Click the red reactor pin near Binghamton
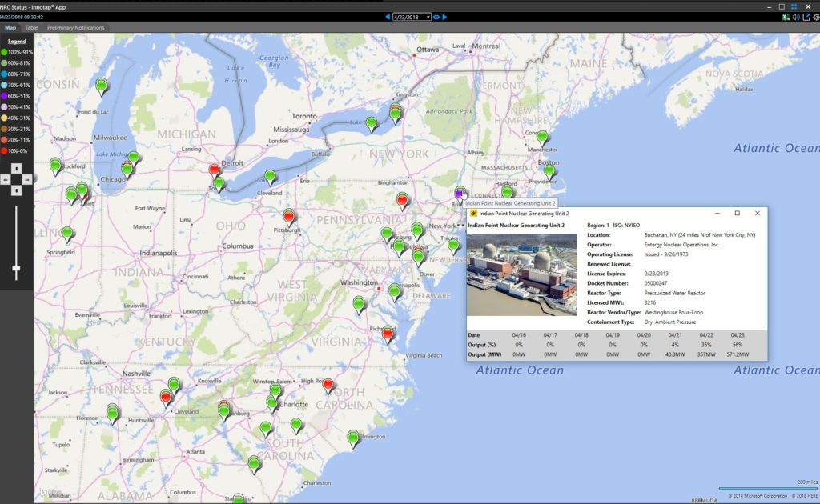 402,200
